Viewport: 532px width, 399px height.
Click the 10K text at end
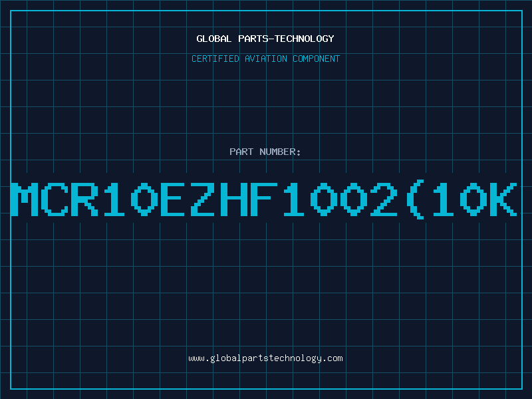(475, 199)
